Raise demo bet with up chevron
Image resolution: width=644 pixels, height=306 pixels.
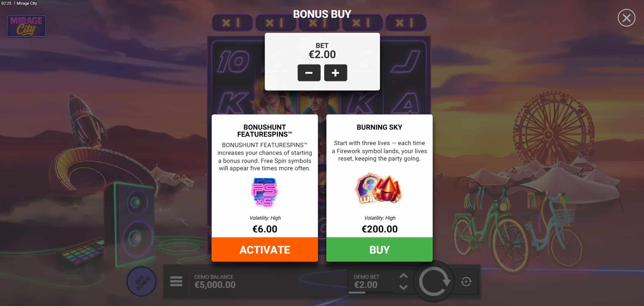tap(404, 276)
